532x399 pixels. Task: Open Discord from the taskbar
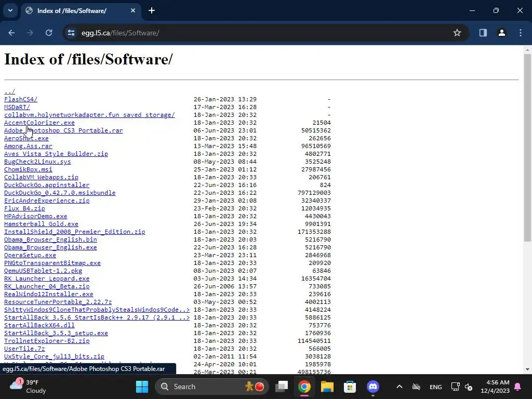point(373,387)
